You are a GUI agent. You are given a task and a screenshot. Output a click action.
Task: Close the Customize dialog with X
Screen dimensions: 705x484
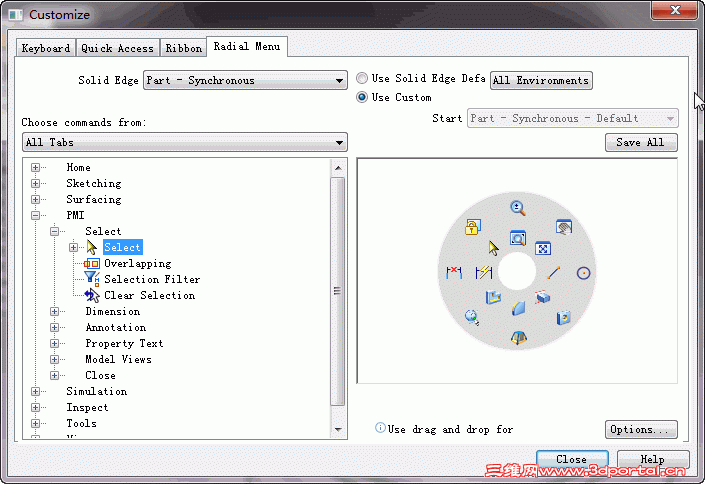point(674,10)
